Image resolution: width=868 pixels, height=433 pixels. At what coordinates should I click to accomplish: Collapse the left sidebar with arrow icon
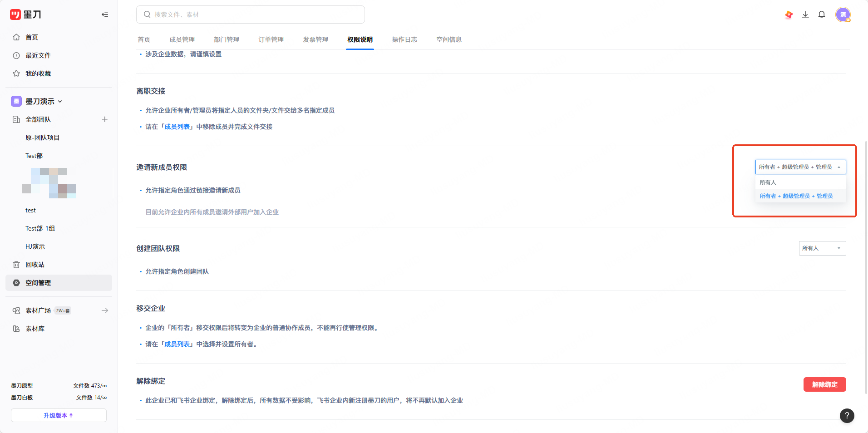[x=105, y=15]
